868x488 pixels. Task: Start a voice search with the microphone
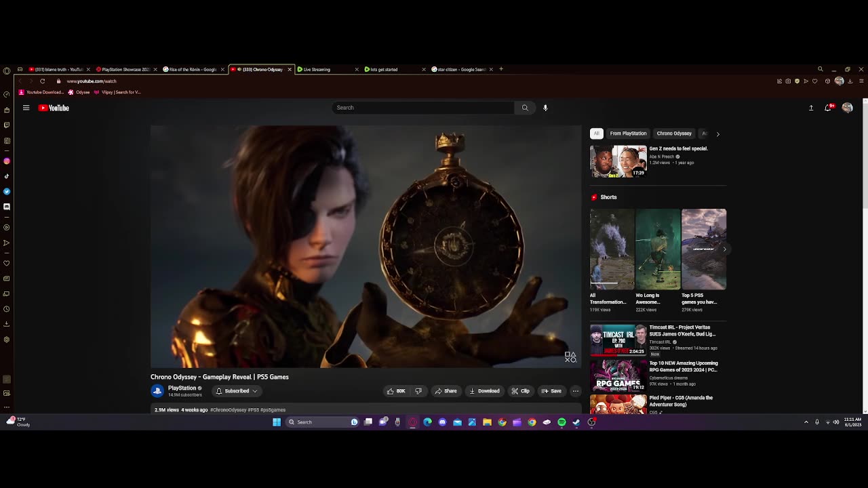coord(545,108)
